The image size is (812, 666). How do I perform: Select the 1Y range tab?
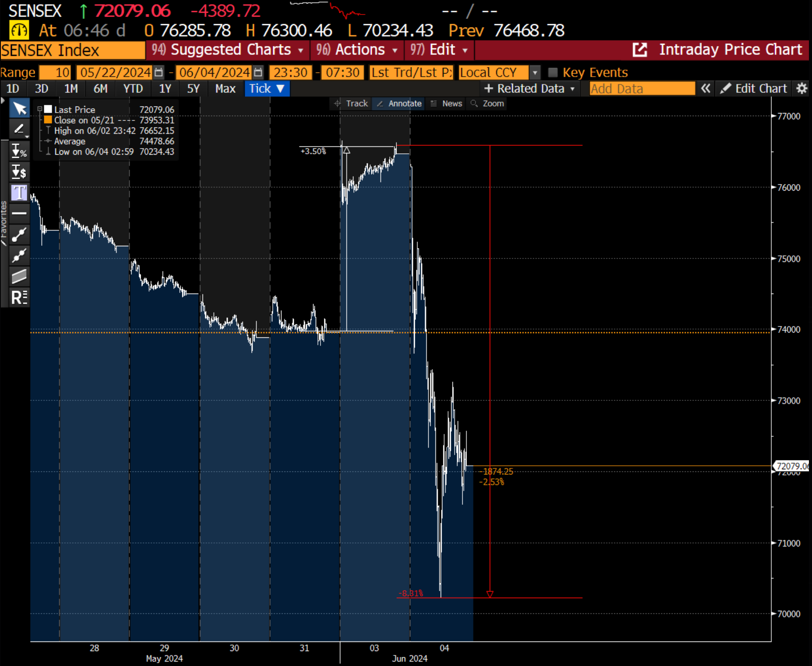pos(165,89)
